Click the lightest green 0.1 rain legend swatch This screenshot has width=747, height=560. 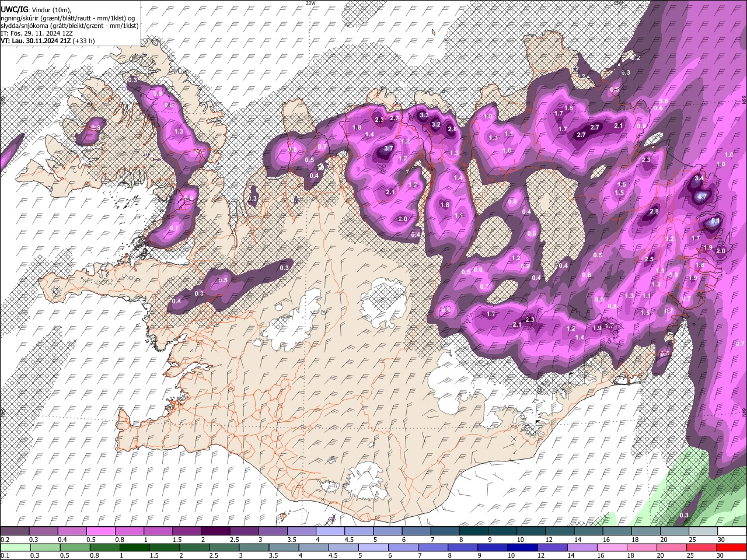click(15, 547)
